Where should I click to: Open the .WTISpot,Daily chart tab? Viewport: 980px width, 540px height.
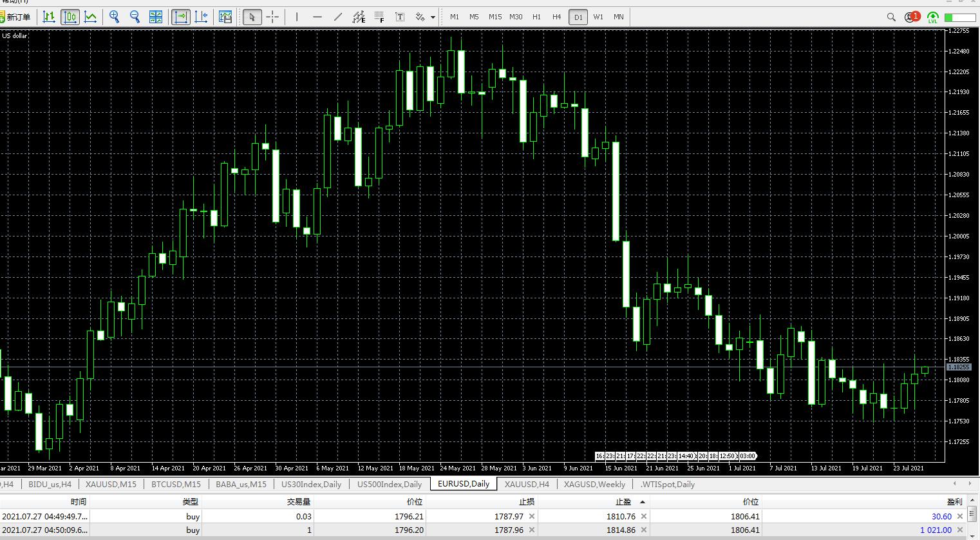[668, 484]
